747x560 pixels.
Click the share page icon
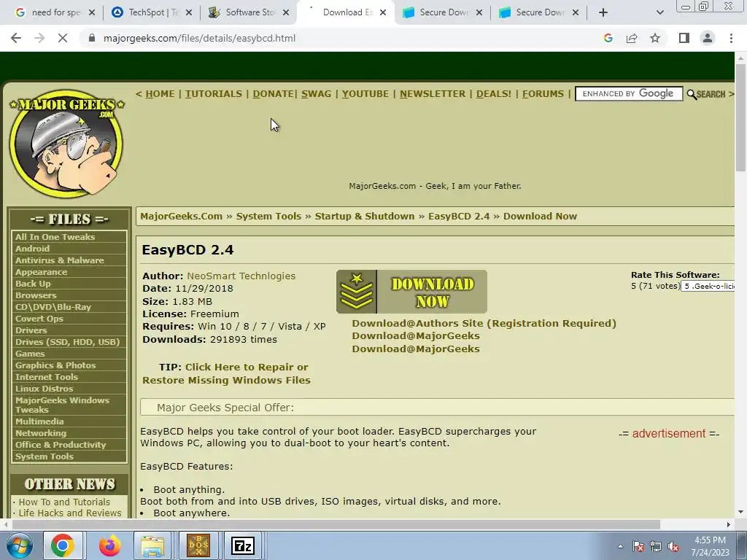coord(632,38)
